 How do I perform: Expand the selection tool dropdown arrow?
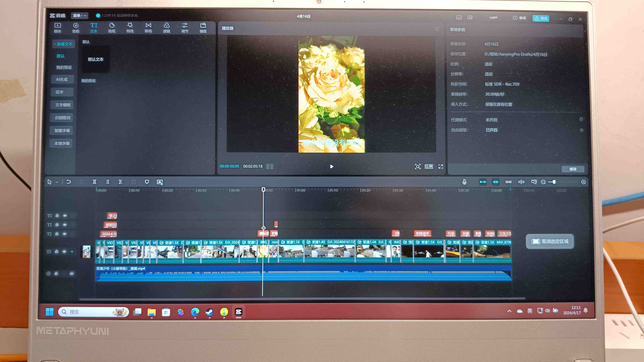(x=57, y=182)
